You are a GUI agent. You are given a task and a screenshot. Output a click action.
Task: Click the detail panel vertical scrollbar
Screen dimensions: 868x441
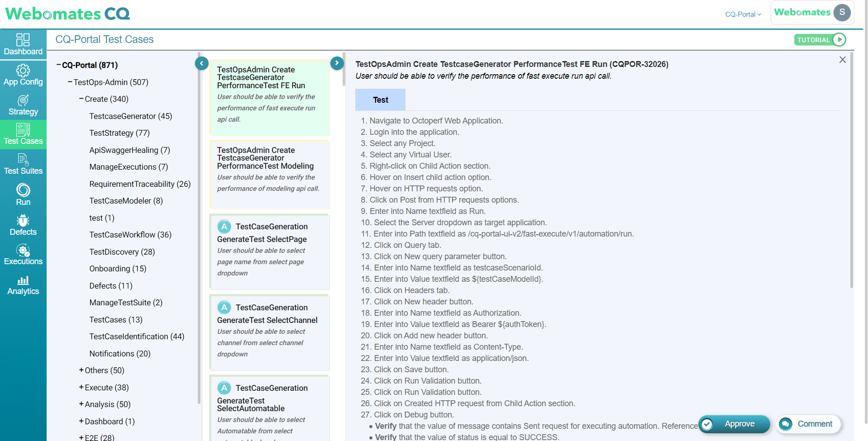point(851,171)
